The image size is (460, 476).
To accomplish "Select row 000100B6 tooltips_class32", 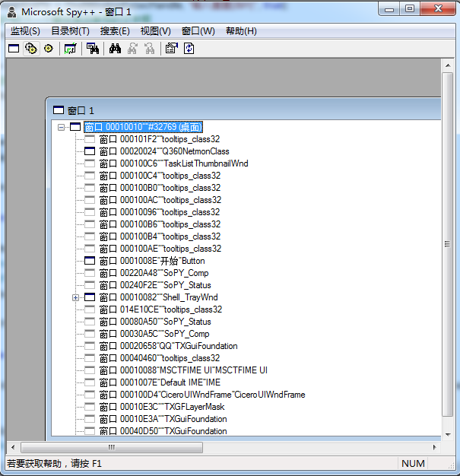I will click(x=160, y=224).
